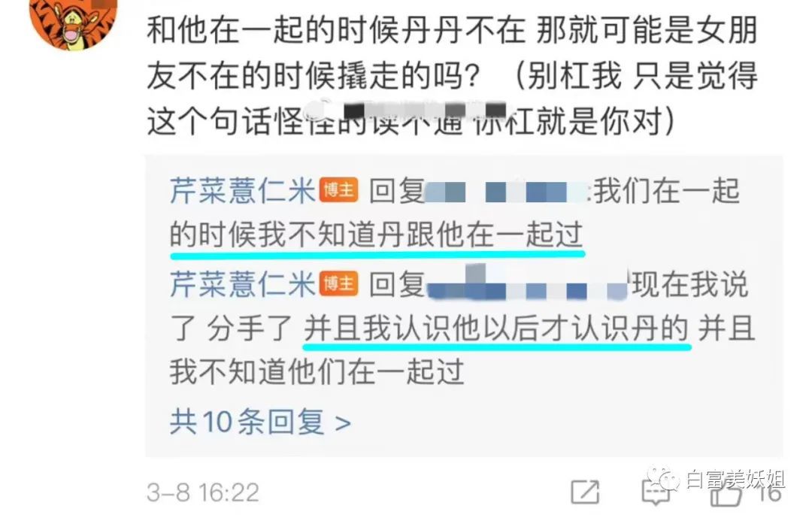Open 芹菜薏仁米 profile in first reply

point(242,190)
